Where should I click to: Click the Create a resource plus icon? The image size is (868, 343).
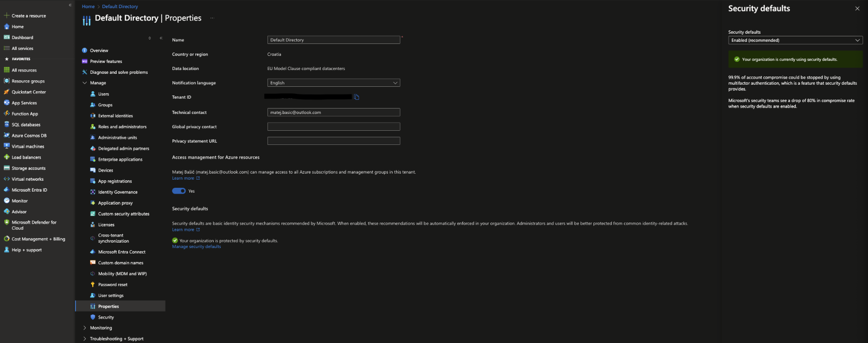click(x=7, y=16)
